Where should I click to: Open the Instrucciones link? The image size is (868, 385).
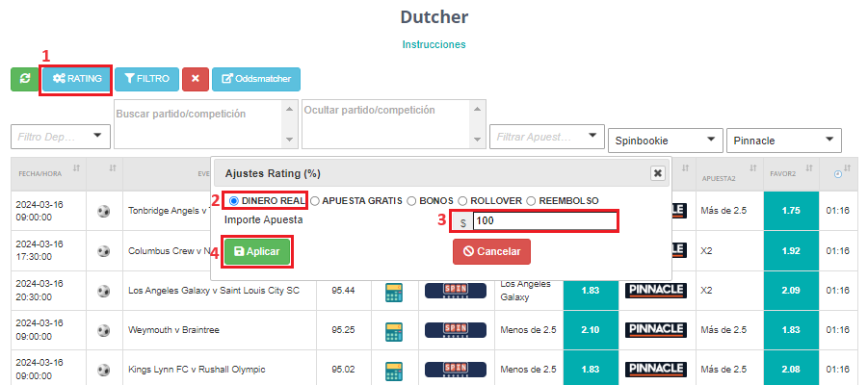434,44
